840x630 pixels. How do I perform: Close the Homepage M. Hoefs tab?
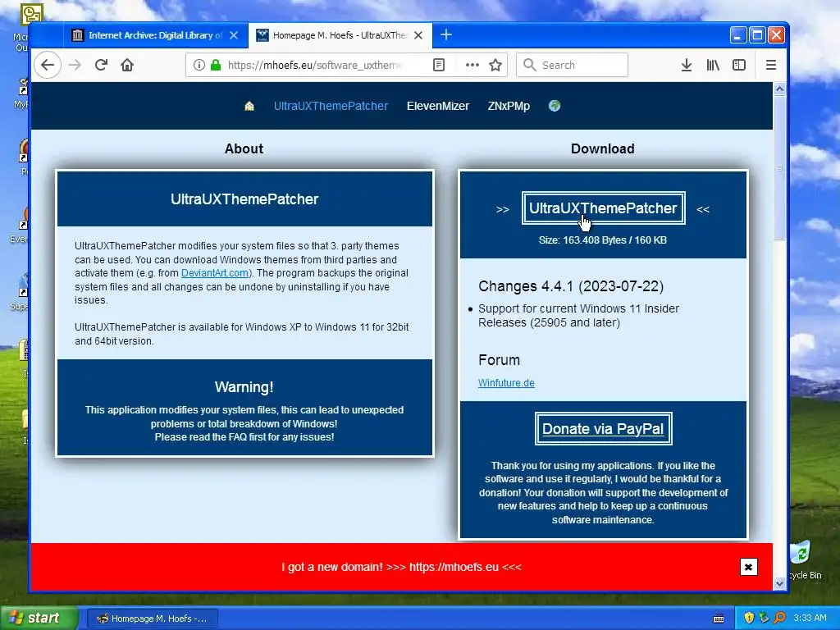coord(418,35)
